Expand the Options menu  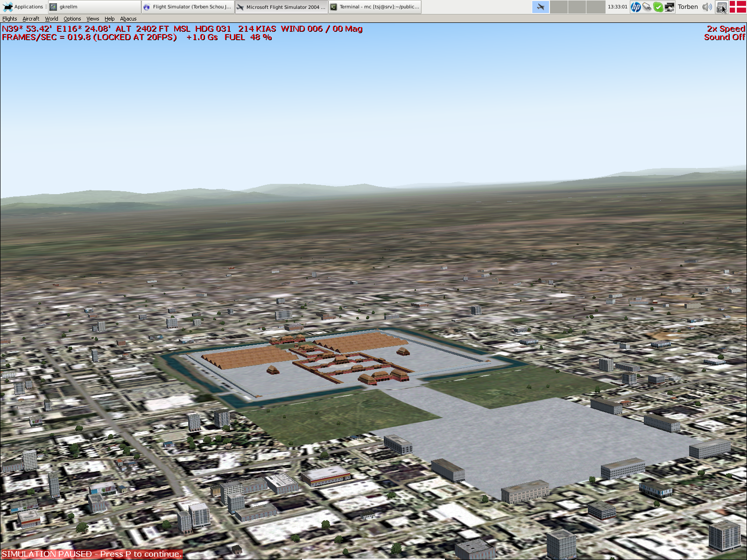[x=72, y=19]
